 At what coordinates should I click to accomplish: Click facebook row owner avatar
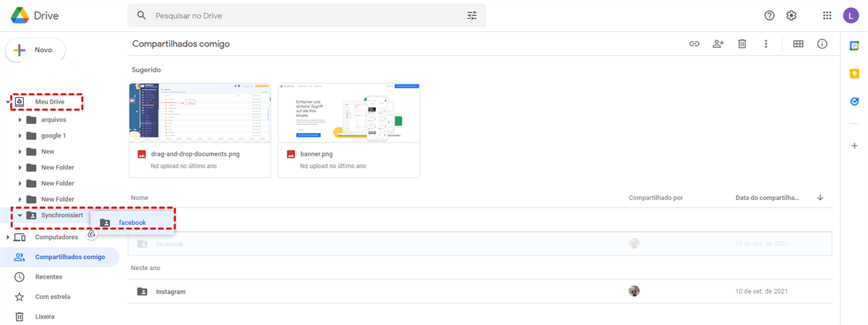634,244
